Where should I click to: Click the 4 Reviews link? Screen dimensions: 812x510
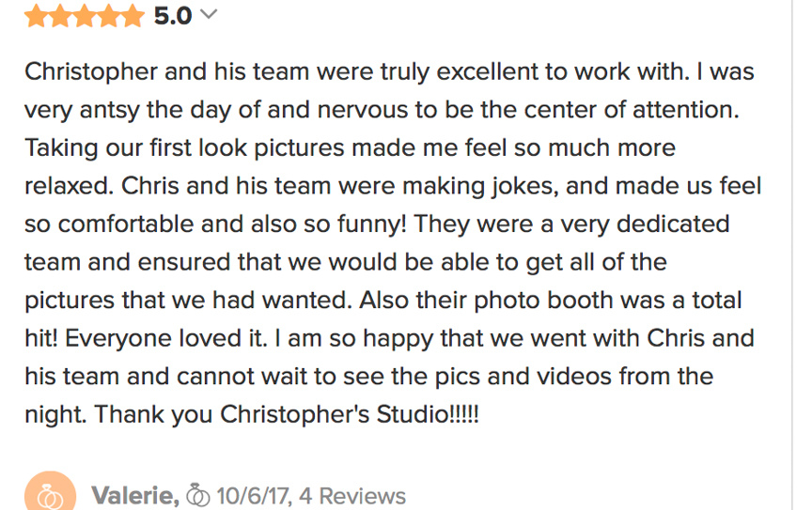pos(352,496)
